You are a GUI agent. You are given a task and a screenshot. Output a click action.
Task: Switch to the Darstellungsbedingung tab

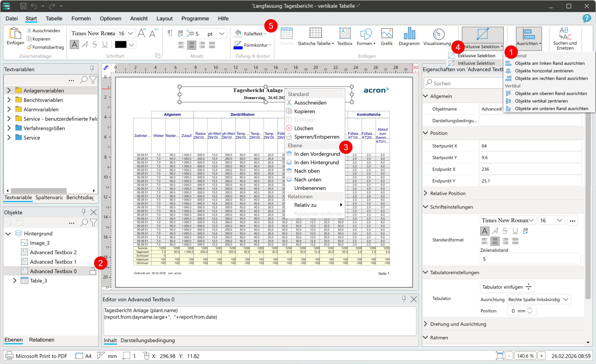point(148,340)
